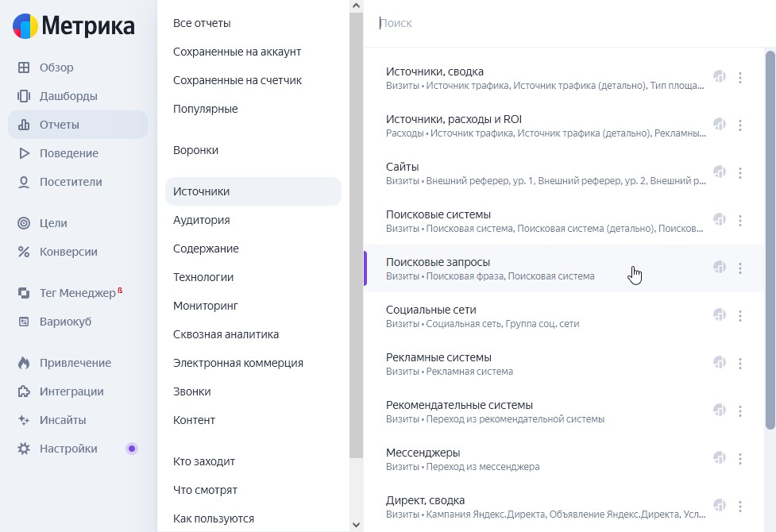
Task: Click the Настройки gear icon
Action: pos(24,449)
